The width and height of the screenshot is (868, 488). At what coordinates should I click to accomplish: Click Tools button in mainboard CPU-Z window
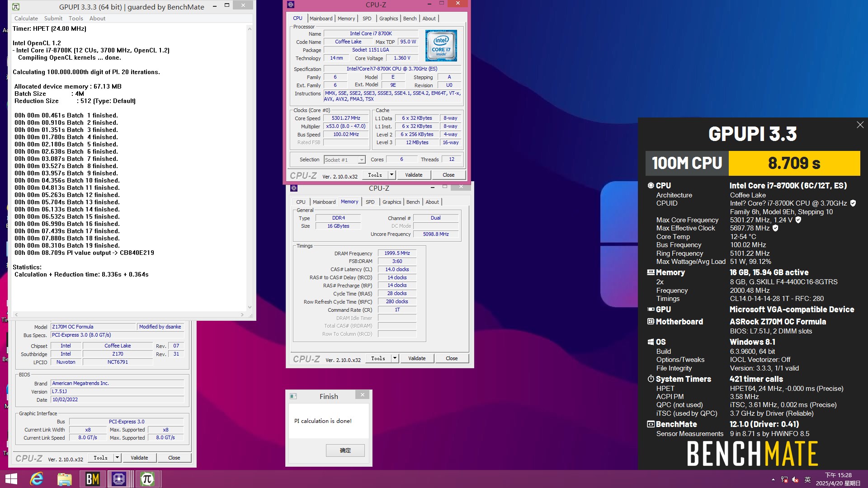click(100, 458)
